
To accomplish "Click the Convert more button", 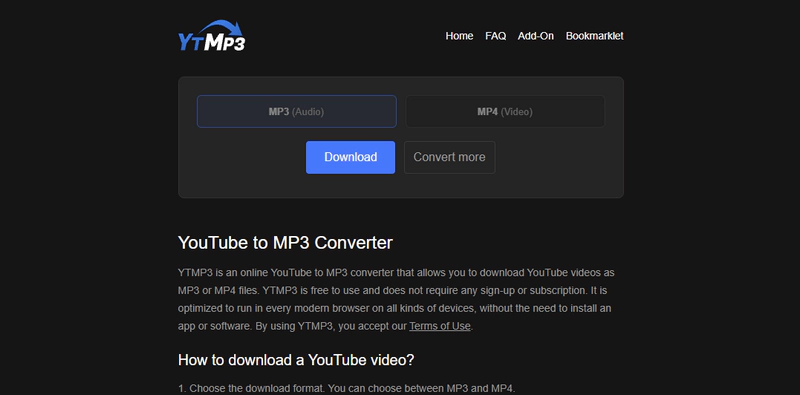I will [x=449, y=157].
